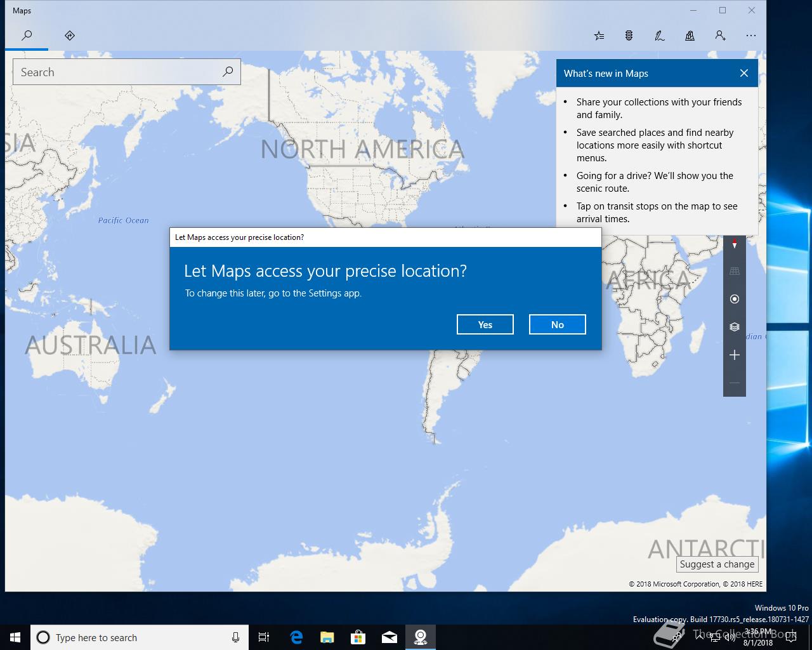Image resolution: width=812 pixels, height=650 pixels.
Task: Maximize the Maps window
Action: tap(722, 10)
